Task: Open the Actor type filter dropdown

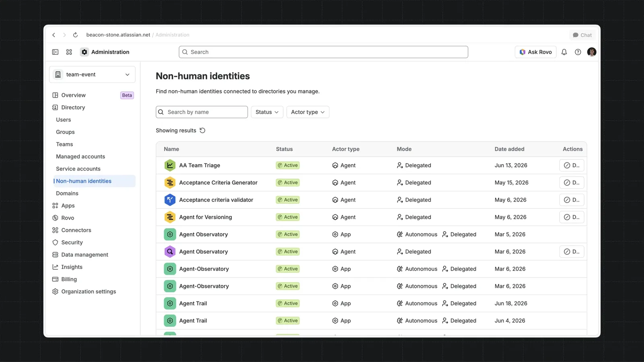Action: click(x=308, y=112)
